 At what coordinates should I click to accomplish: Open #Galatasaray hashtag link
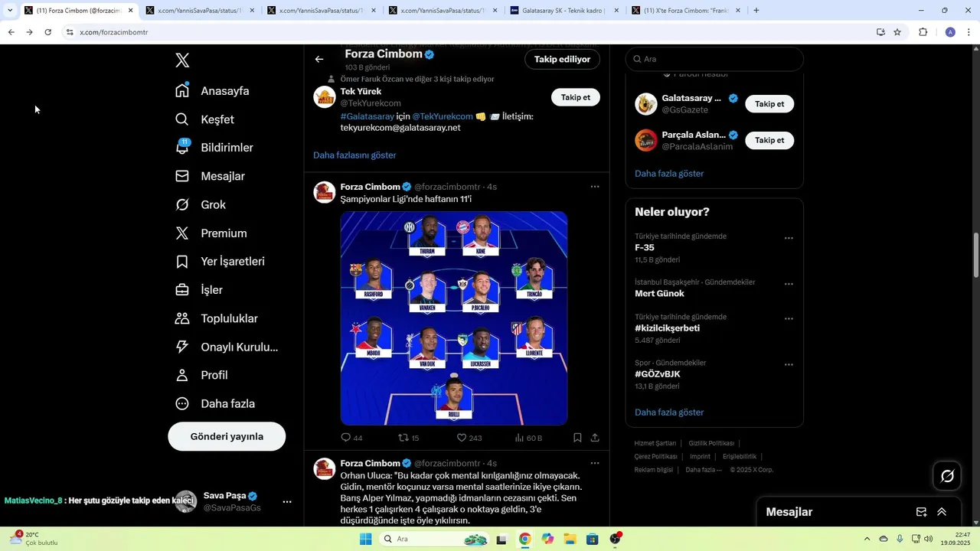[367, 116]
